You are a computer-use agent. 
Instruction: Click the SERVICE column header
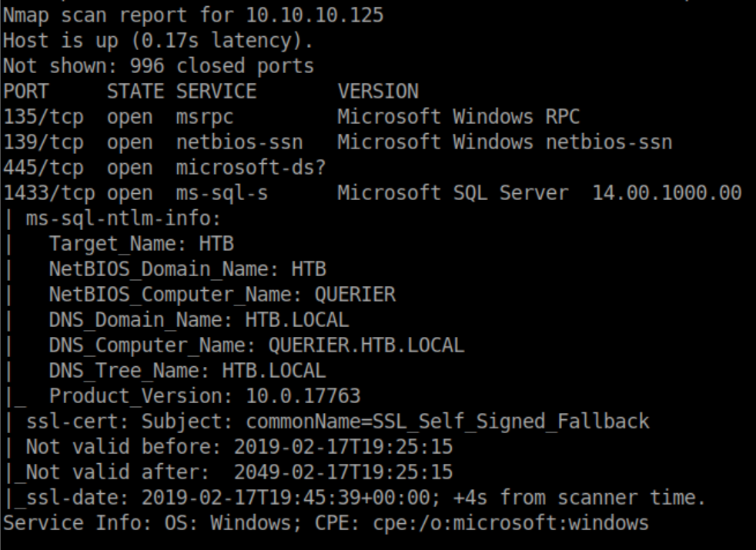pyautogui.click(x=216, y=92)
